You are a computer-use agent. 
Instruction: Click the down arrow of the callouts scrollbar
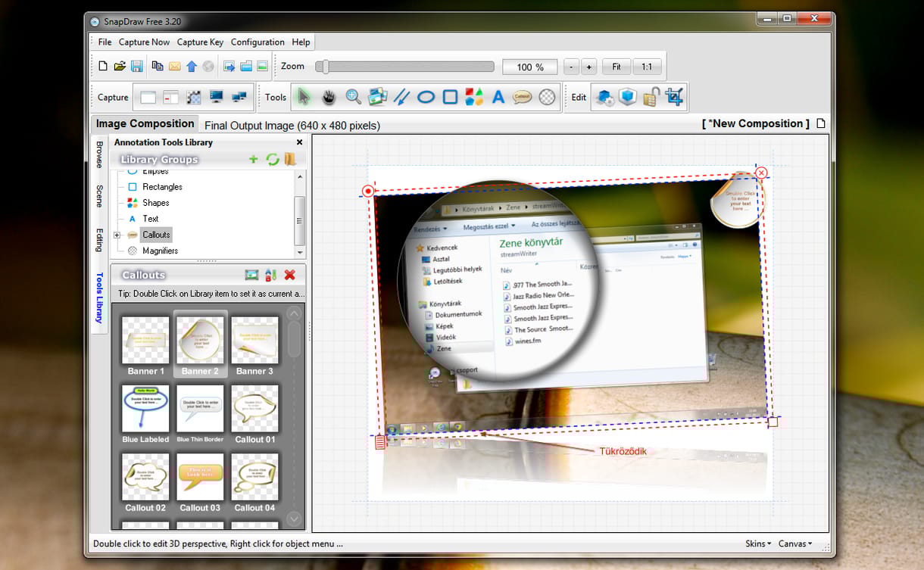[295, 519]
